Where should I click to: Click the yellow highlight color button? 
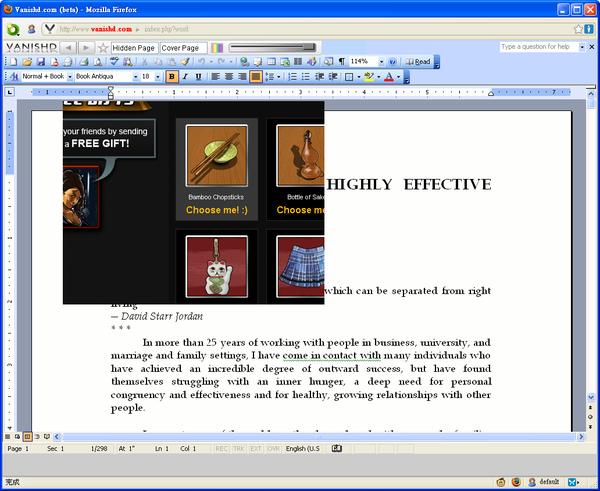click(x=368, y=77)
